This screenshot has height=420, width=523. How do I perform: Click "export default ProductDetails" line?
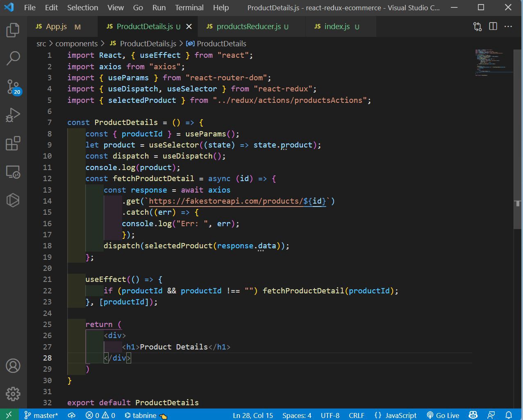133,403
